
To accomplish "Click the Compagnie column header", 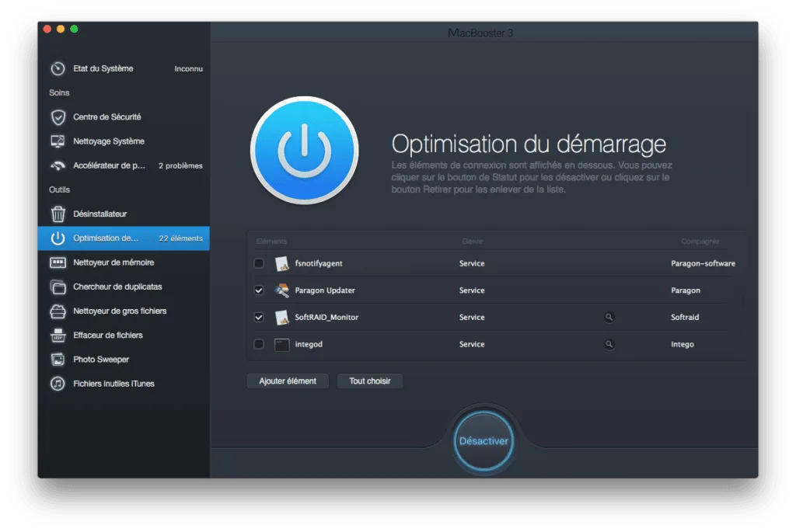I will coord(699,242).
